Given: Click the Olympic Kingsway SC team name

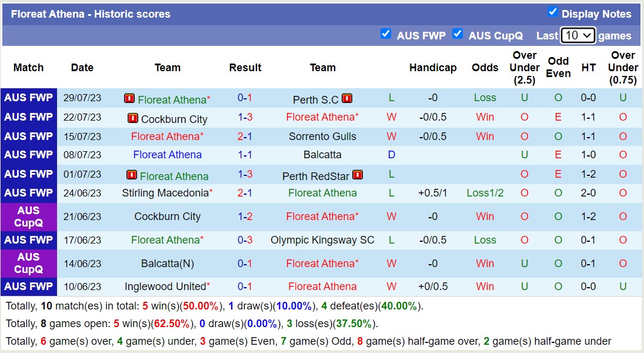Looking at the screenshot, I should 323,240.
